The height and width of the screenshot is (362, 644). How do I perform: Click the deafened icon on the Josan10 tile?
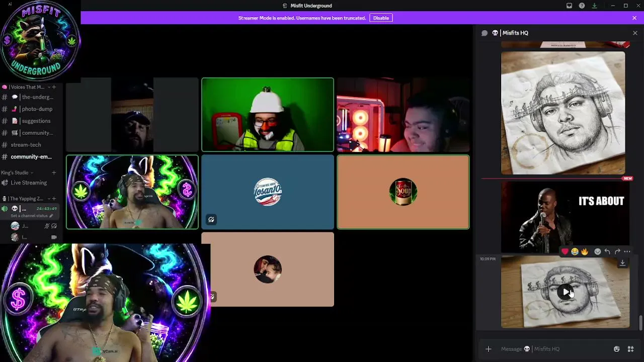pos(211,220)
